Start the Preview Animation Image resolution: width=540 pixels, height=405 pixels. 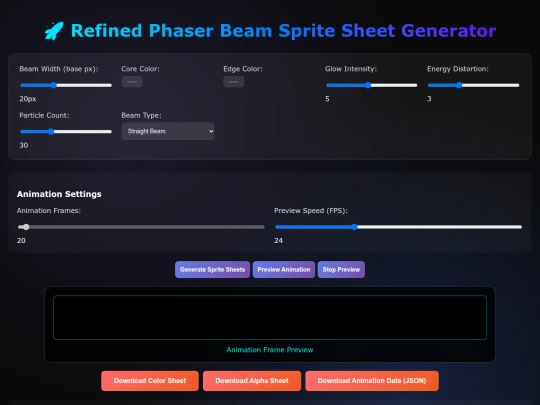click(x=284, y=270)
